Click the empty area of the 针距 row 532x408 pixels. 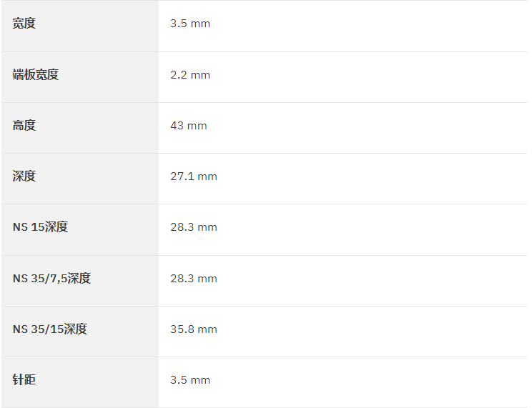[x=370, y=382]
